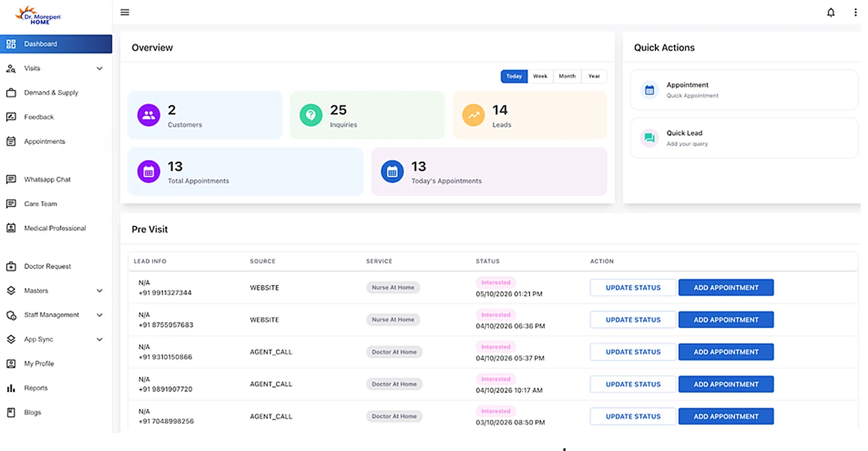Select the Week filter tab
This screenshot has height=451, width=868.
(540, 76)
